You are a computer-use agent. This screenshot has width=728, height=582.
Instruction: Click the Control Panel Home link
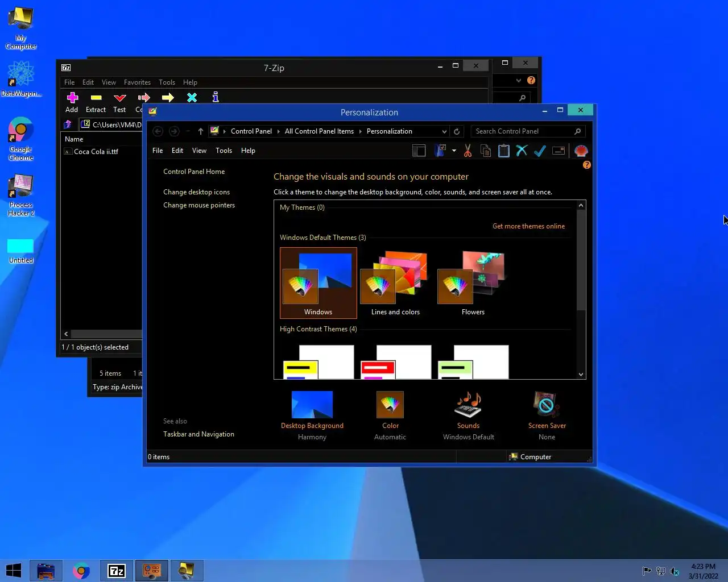pyautogui.click(x=194, y=172)
